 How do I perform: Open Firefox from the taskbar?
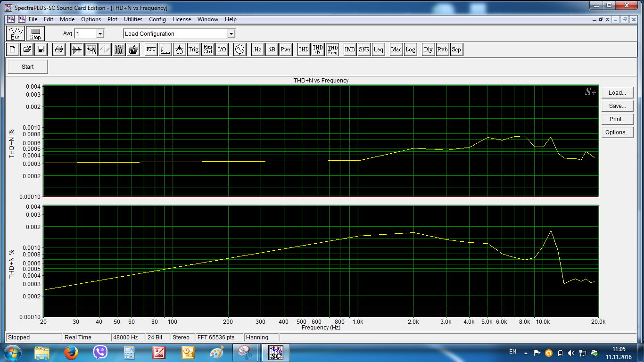point(71,353)
